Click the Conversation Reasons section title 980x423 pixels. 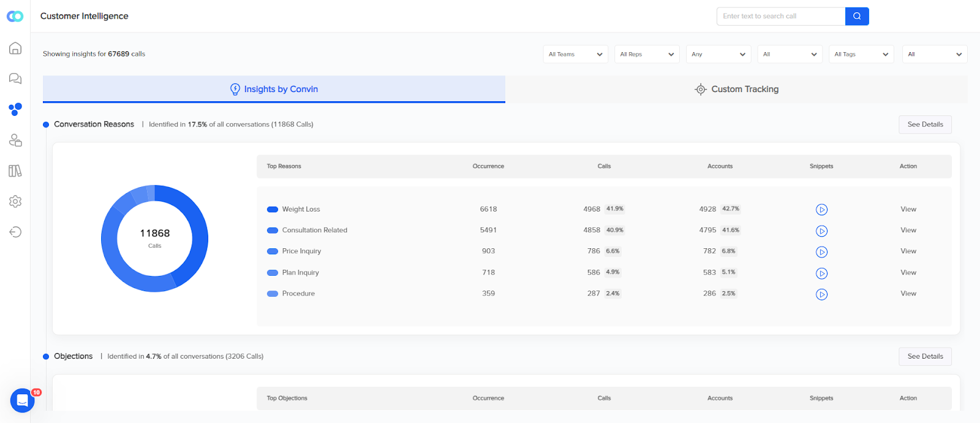[94, 124]
